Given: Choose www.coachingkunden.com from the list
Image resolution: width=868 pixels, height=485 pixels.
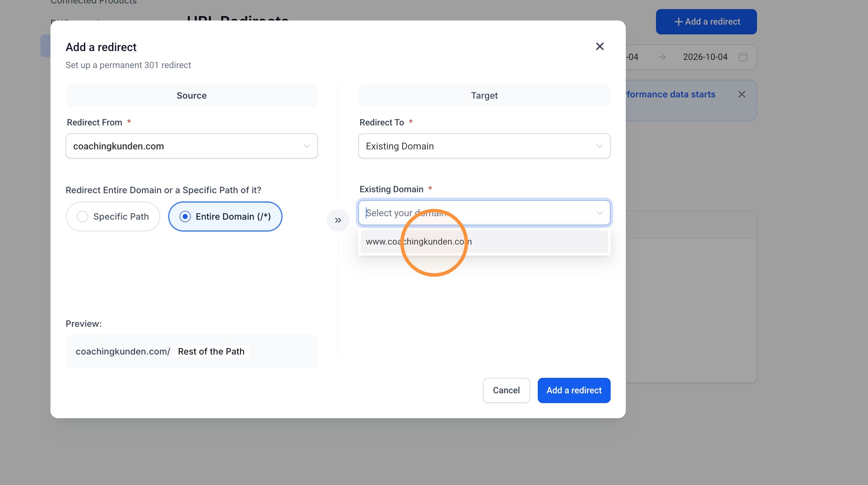Looking at the screenshot, I should 484,241.
